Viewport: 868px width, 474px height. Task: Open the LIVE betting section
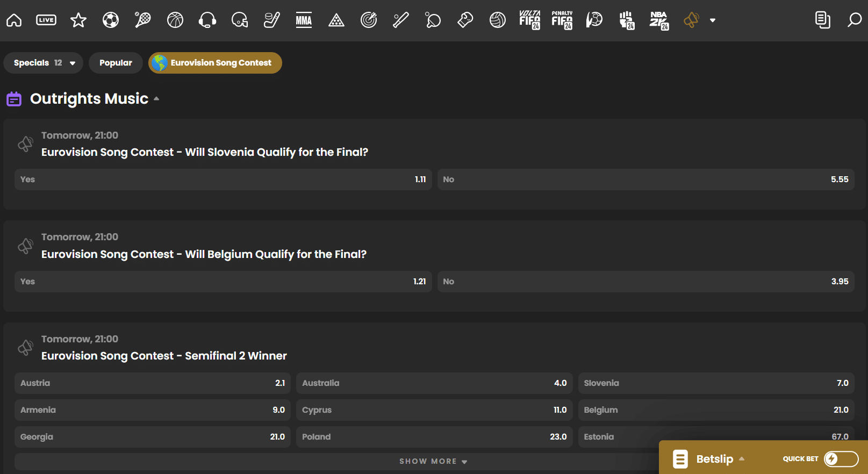click(x=46, y=20)
